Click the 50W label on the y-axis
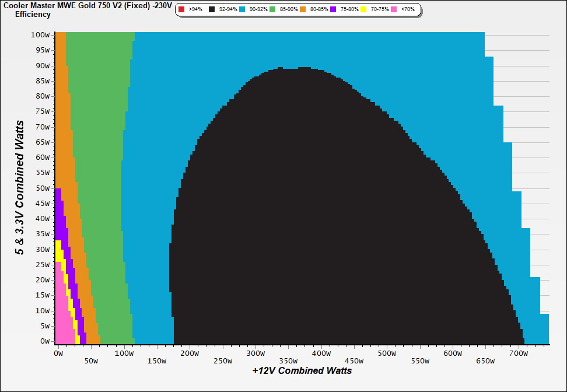This screenshot has height=392, width=567. tap(42, 188)
